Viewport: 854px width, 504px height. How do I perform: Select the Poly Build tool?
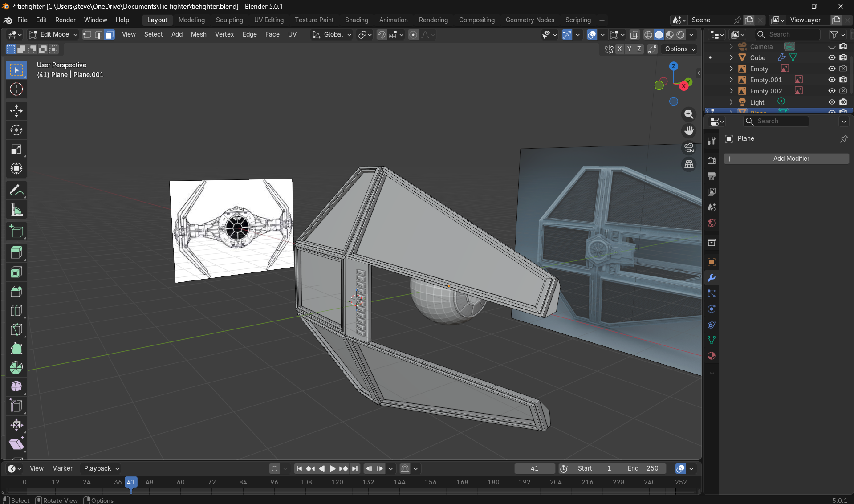pos(16,349)
